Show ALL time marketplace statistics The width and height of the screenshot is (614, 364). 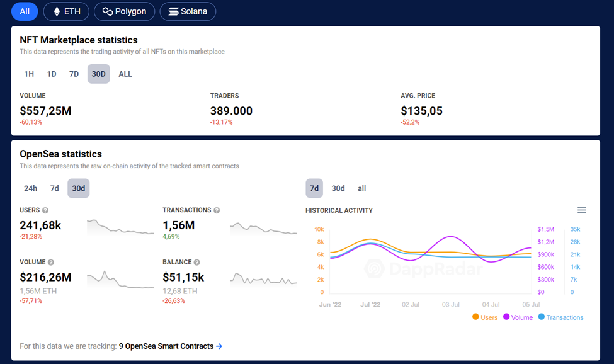125,74
